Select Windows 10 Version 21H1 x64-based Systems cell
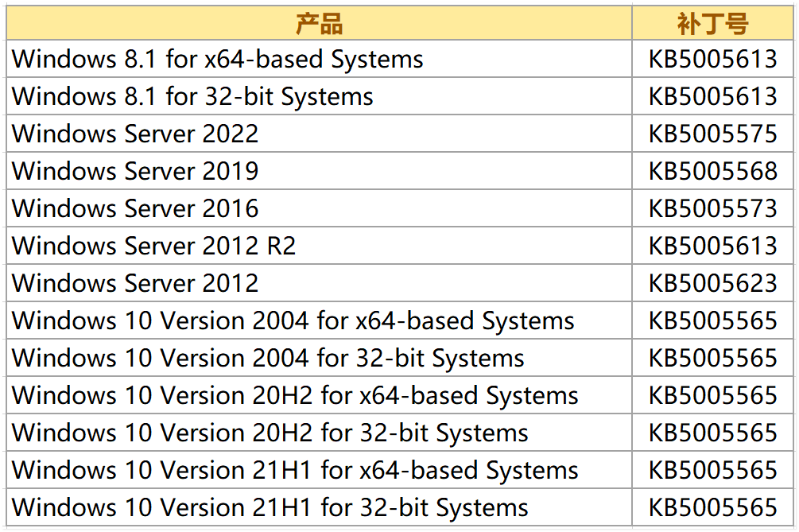 pyautogui.click(x=295, y=470)
